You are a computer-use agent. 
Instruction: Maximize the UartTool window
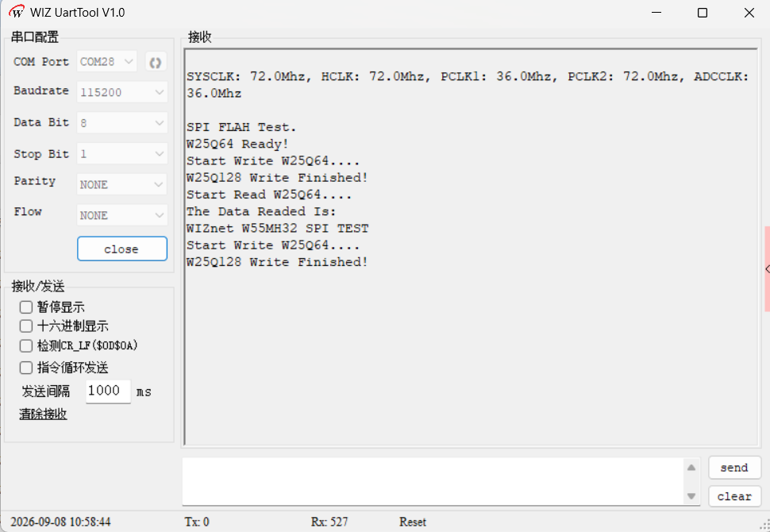[703, 13]
